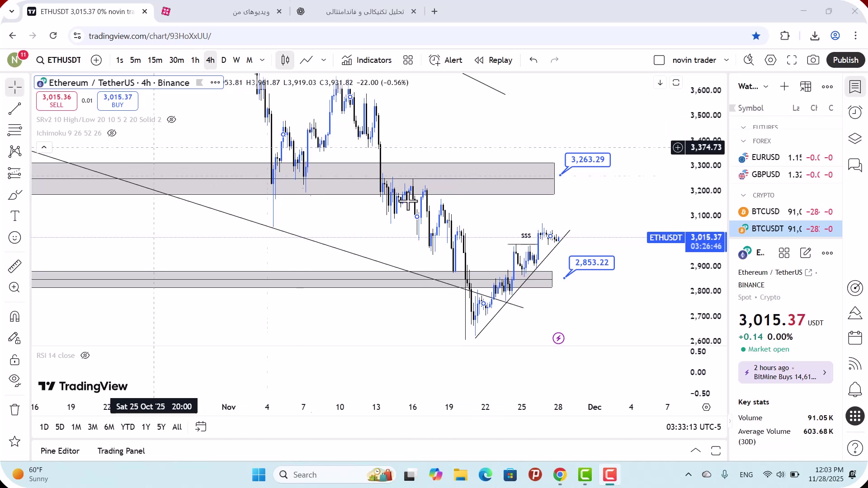Screen dimensions: 868x488
Task: Remove drawings with the trash icon
Action: tap(15, 410)
